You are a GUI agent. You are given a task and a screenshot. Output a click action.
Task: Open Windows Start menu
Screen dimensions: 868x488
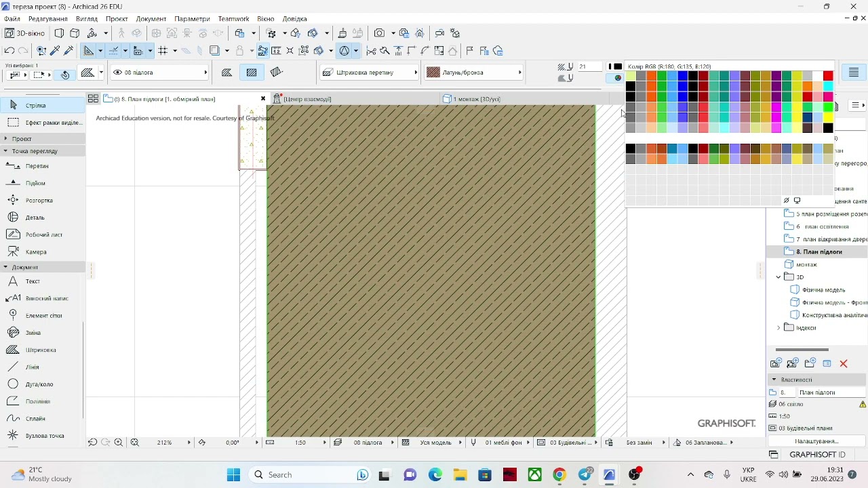pyautogui.click(x=234, y=475)
